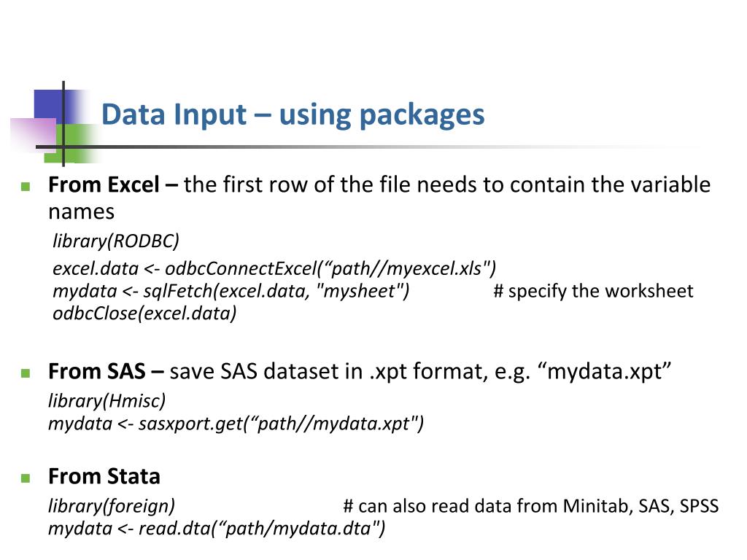Select the "From Excel –" bold heading
747x560 pixels.
(113, 184)
